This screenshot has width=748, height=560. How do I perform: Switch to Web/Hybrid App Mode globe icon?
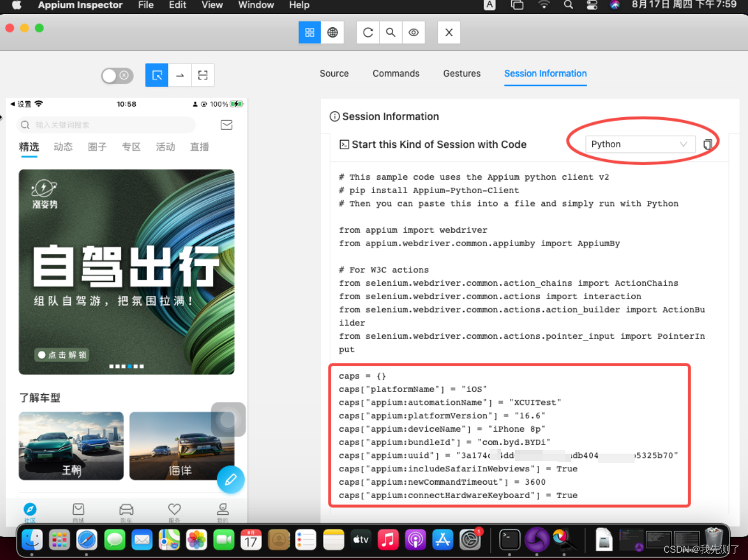click(x=332, y=32)
